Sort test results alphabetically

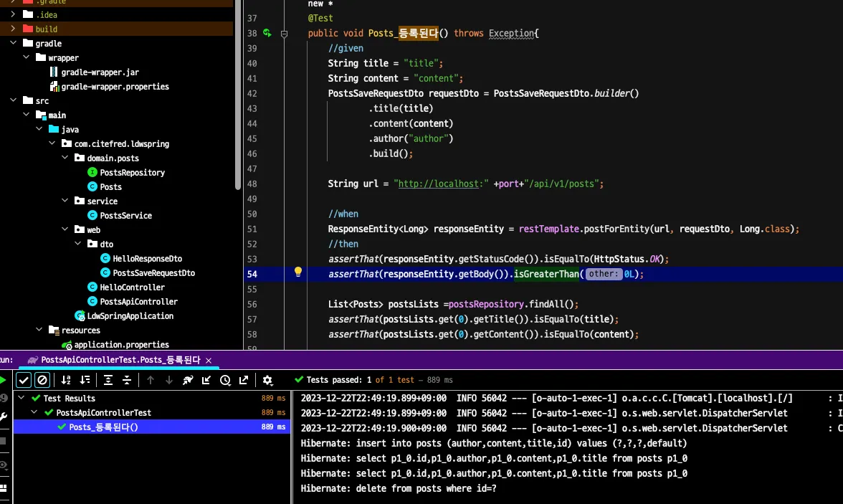pyautogui.click(x=66, y=380)
